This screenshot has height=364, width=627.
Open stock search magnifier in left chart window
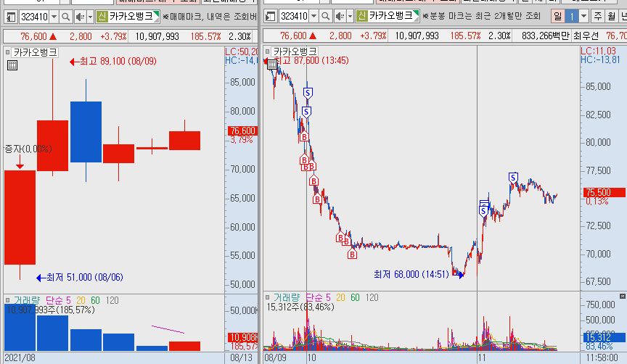tap(66, 17)
